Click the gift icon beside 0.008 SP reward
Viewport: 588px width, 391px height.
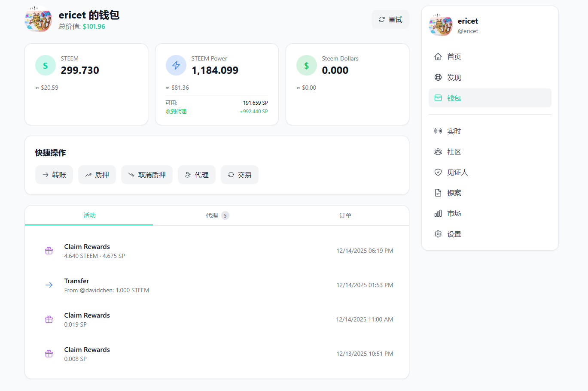pos(49,354)
